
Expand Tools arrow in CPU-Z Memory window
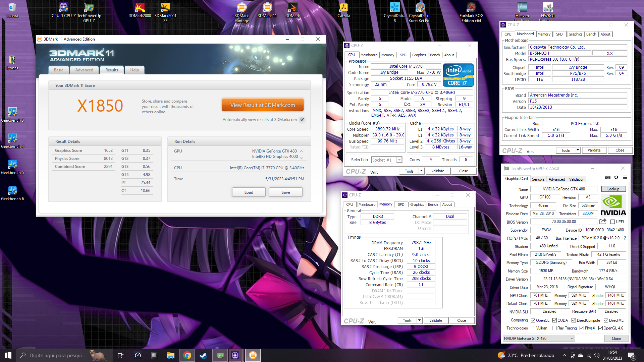[420, 320]
